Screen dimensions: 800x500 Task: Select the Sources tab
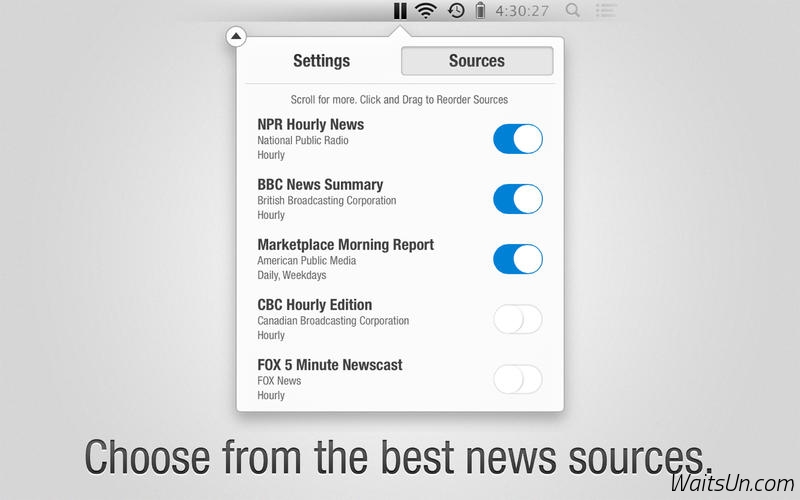[x=477, y=61]
